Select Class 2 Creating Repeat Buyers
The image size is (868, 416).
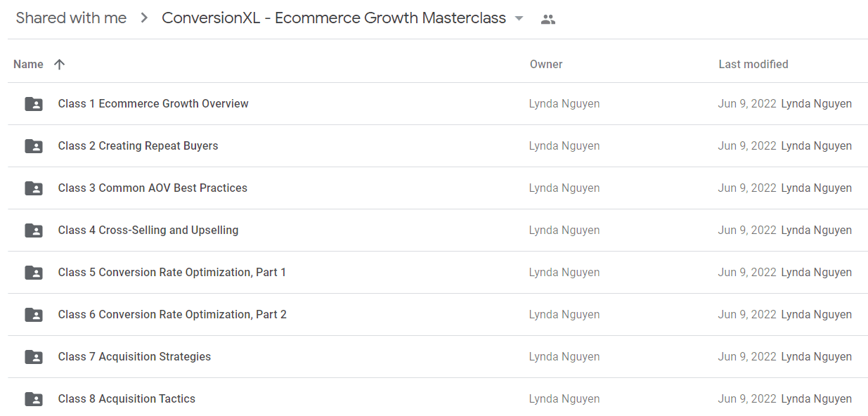138,146
